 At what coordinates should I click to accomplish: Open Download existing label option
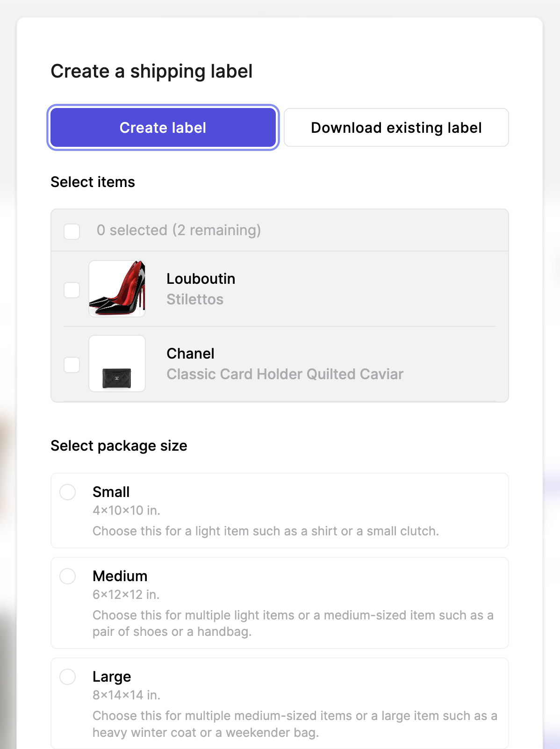(396, 128)
